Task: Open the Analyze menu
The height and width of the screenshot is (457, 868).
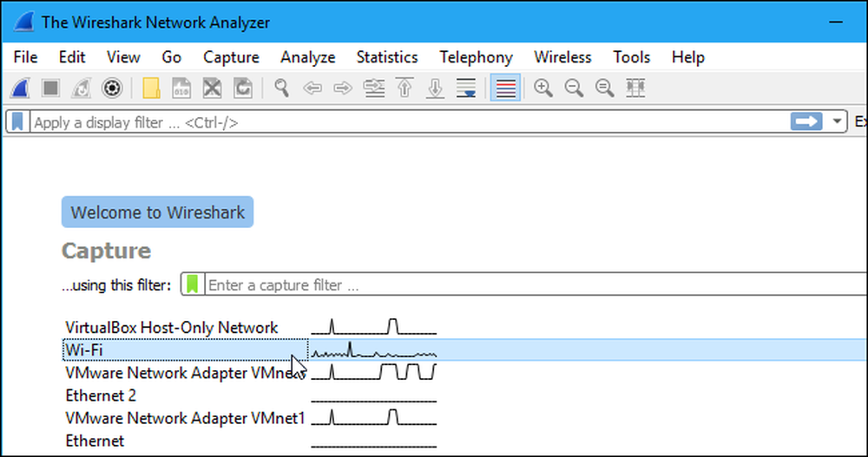Action: [x=308, y=57]
